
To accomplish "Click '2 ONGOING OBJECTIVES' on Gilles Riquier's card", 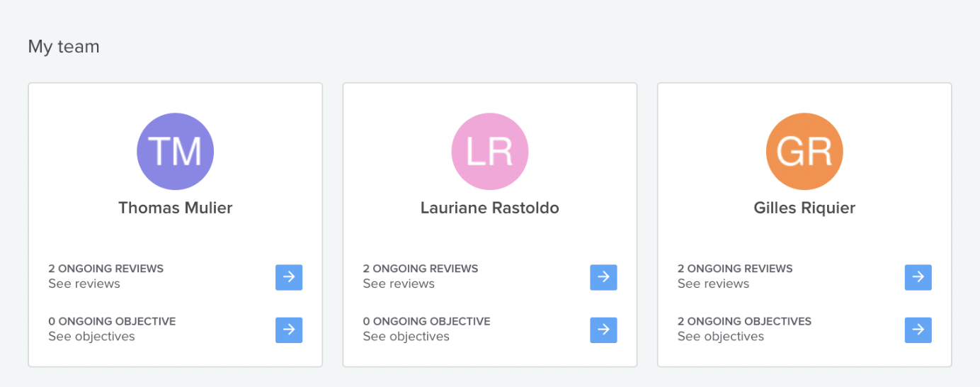I will pyautogui.click(x=744, y=321).
